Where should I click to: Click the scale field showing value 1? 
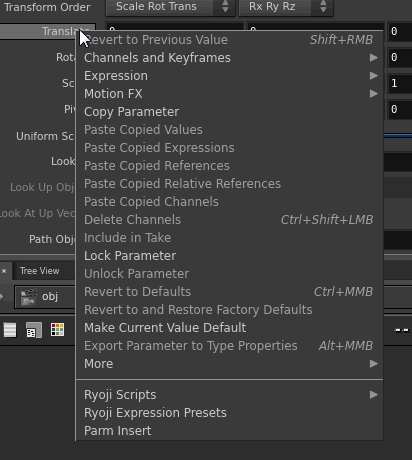399,83
